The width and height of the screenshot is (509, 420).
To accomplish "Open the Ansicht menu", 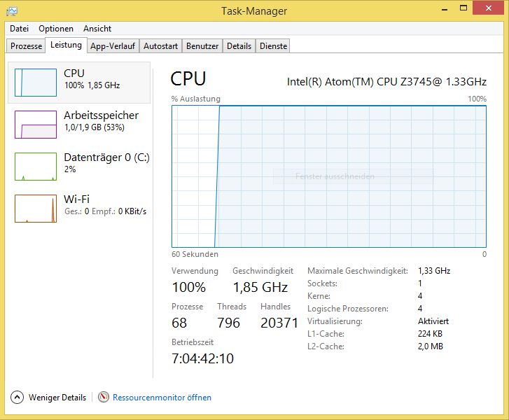I will (x=97, y=29).
